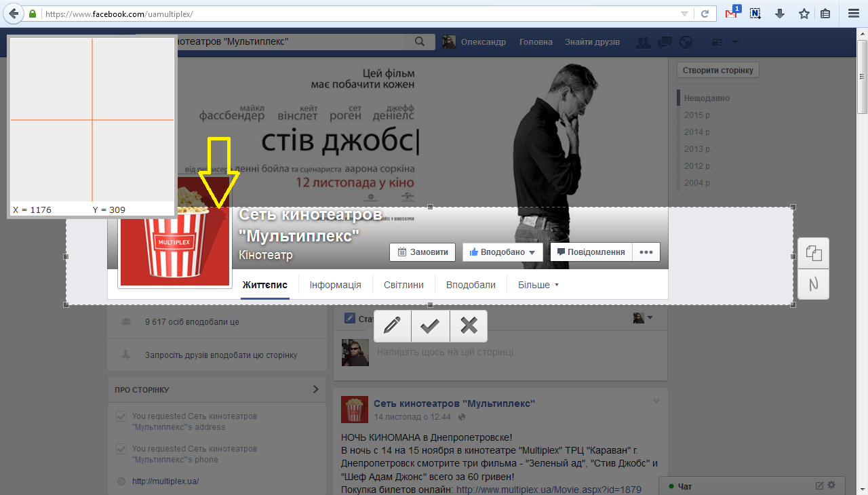
Task: Go back with the browser back arrow
Action: click(x=14, y=14)
